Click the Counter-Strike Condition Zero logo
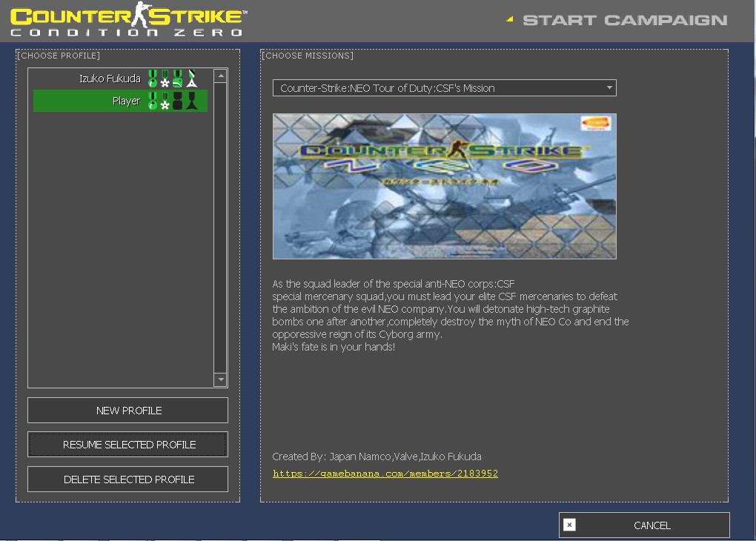 click(126, 21)
